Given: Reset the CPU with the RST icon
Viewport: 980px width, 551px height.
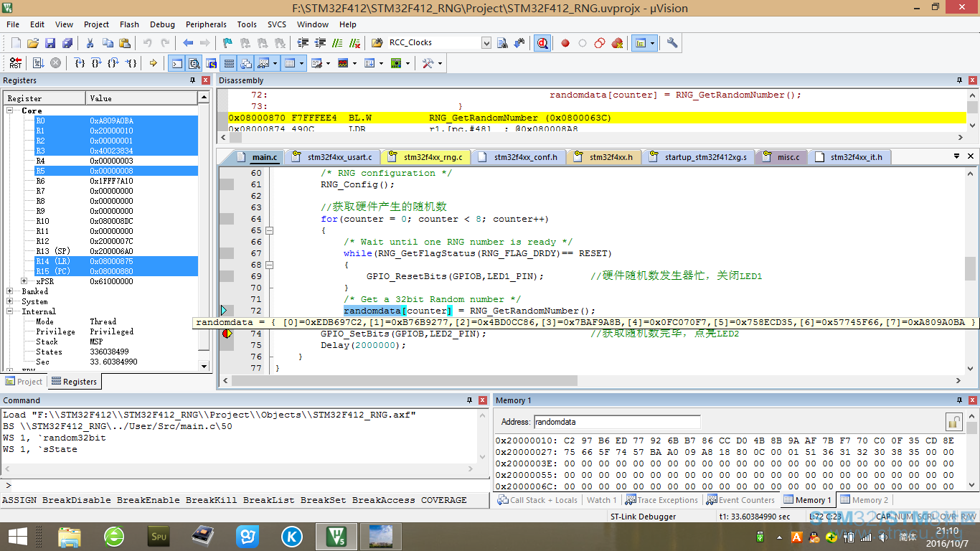Looking at the screenshot, I should [16, 63].
